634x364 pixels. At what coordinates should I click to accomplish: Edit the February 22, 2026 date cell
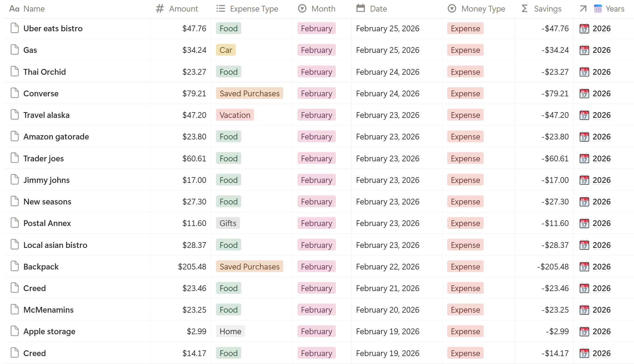[387, 266]
